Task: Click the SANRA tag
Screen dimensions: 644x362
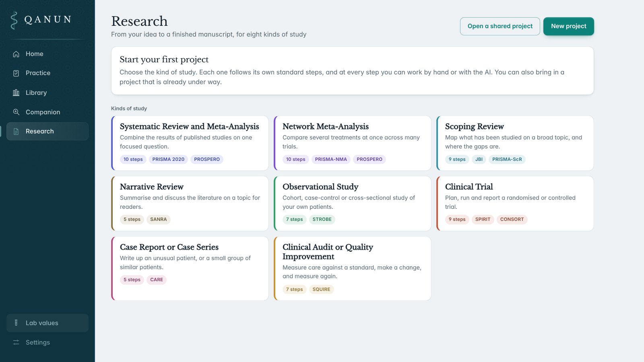Action: click(159, 220)
